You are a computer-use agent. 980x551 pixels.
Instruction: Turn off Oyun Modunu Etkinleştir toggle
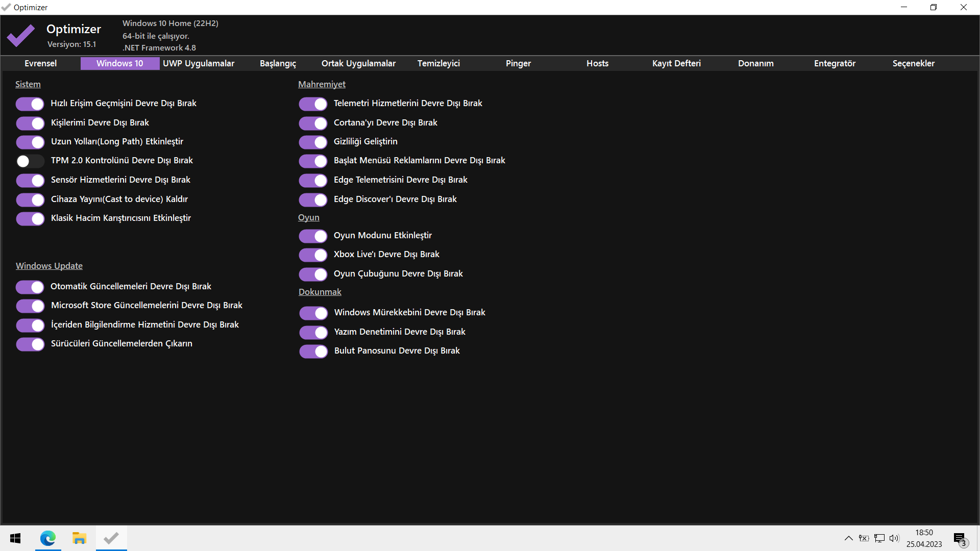click(313, 236)
